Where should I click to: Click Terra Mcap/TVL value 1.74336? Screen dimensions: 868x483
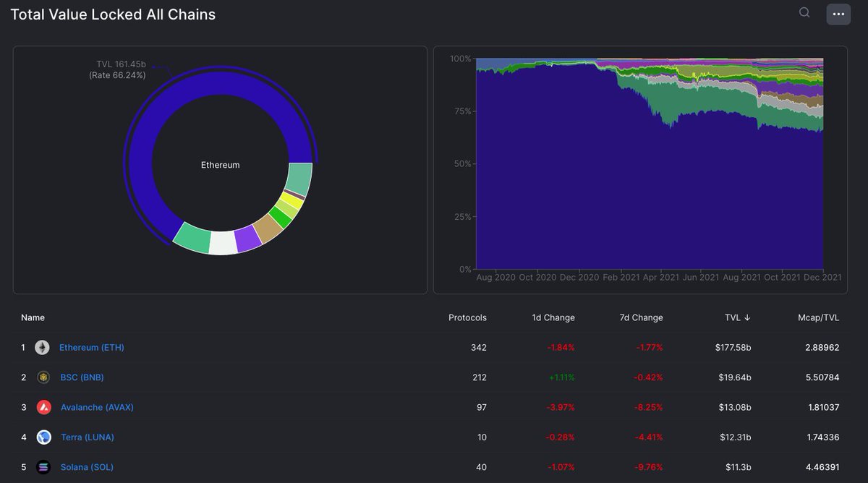point(823,437)
